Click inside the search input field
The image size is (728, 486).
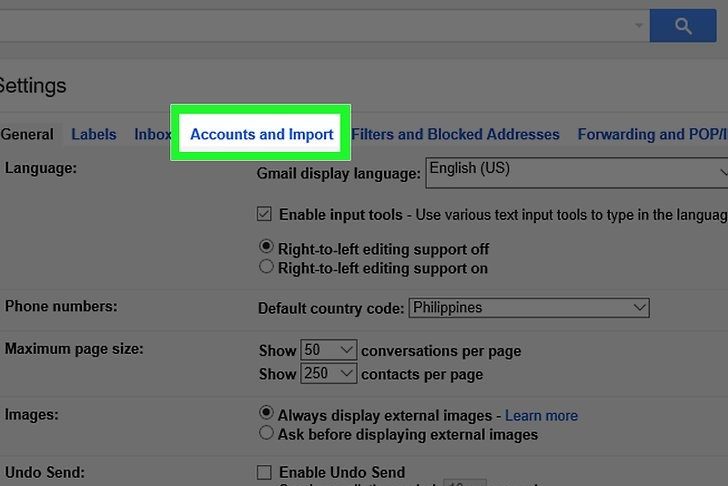pyautogui.click(x=300, y=27)
